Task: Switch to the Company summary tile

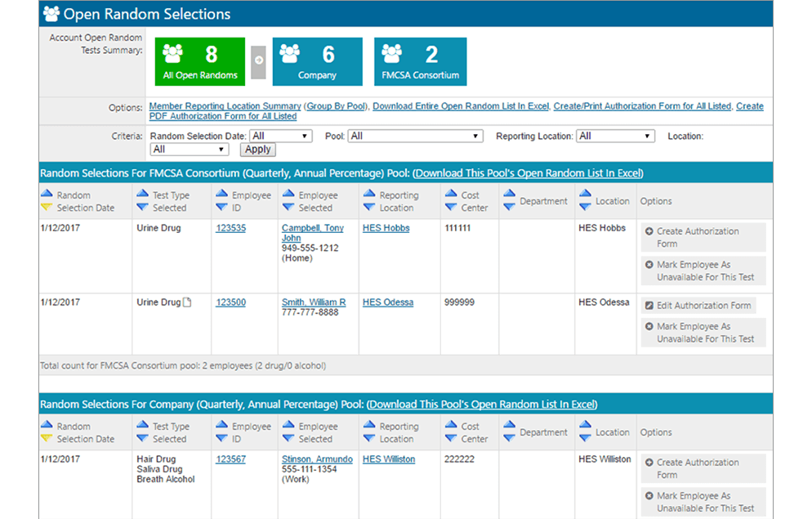Action: pos(317,61)
